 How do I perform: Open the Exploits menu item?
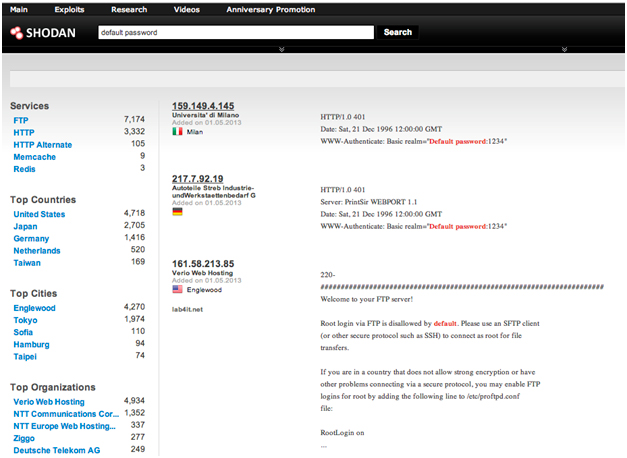69,10
